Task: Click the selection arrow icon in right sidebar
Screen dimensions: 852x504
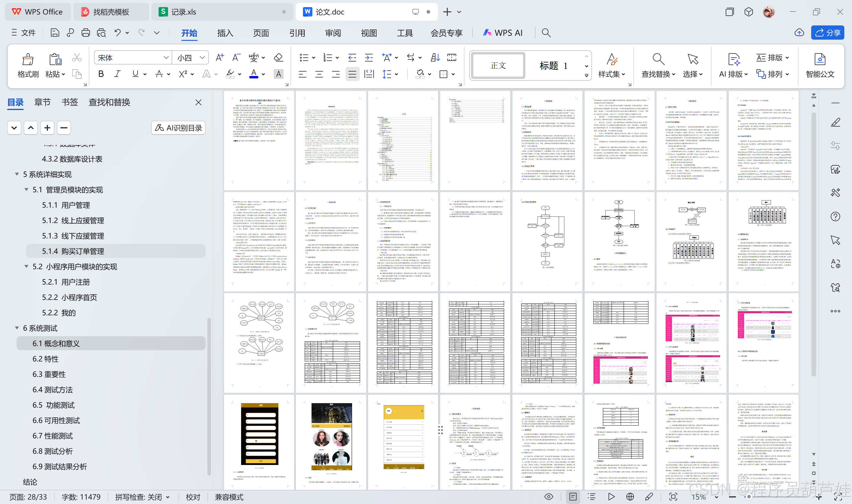Action: coord(835,240)
